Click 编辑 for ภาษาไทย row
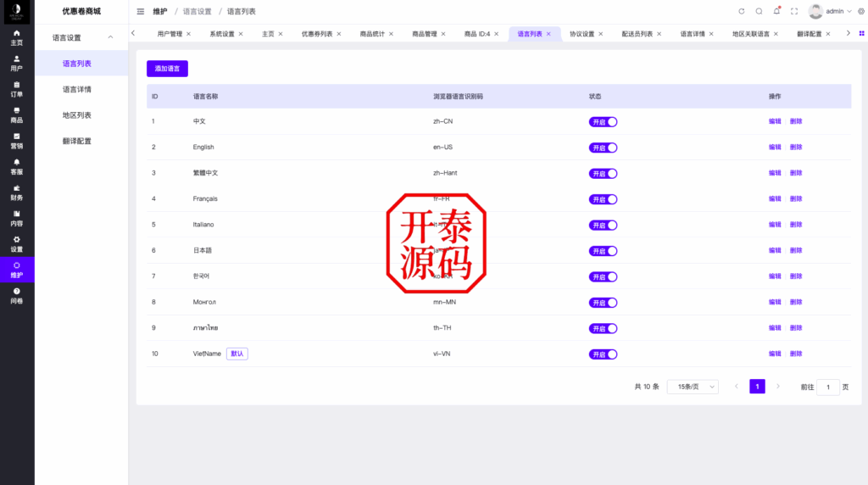 coord(775,328)
